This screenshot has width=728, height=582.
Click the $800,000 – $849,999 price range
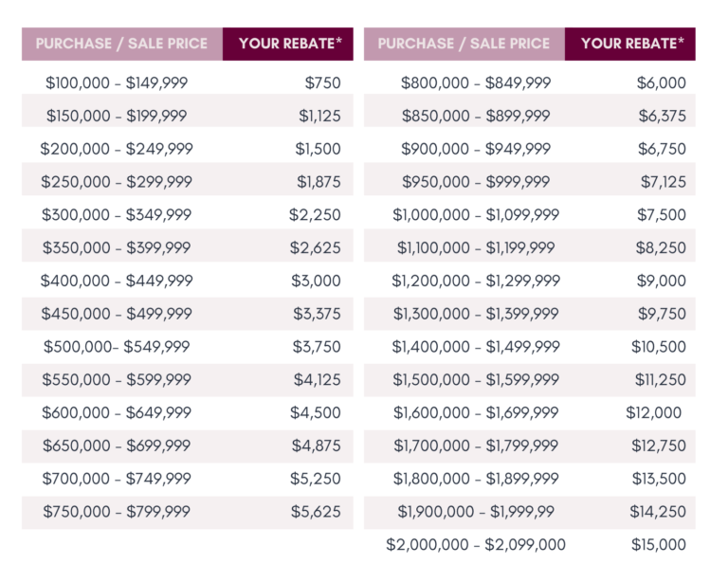[476, 82]
